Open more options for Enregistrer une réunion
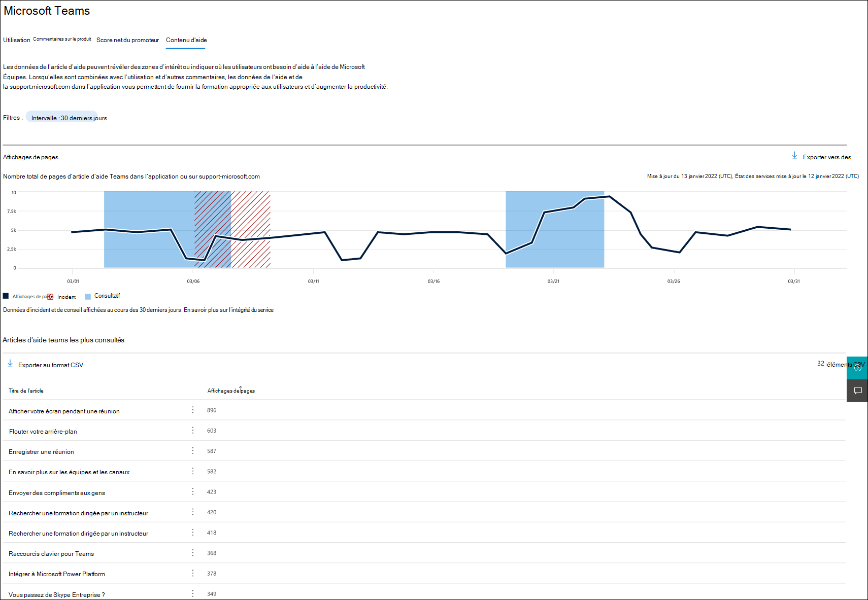 [x=193, y=450]
